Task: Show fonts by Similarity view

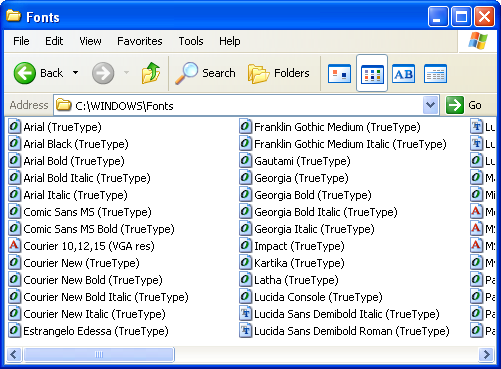Action: (x=404, y=73)
